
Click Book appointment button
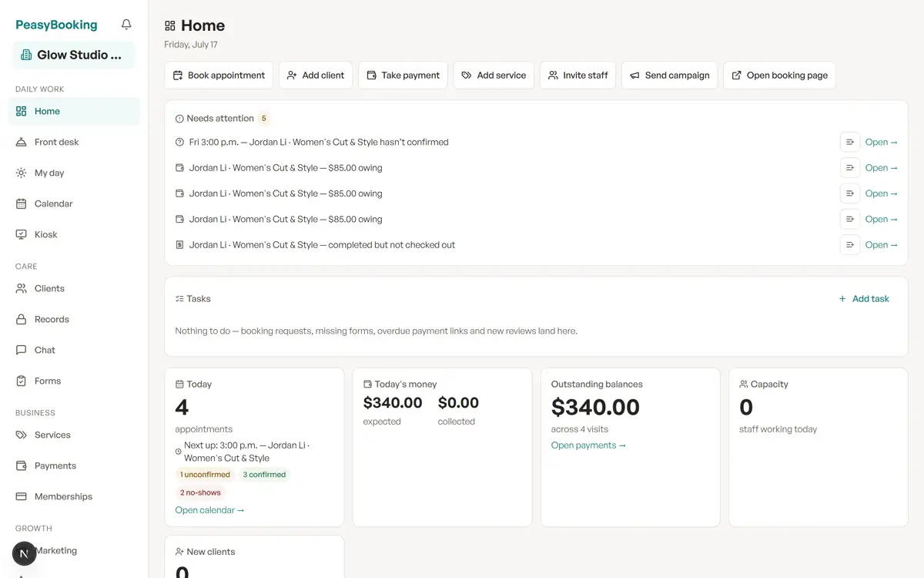[x=219, y=76]
